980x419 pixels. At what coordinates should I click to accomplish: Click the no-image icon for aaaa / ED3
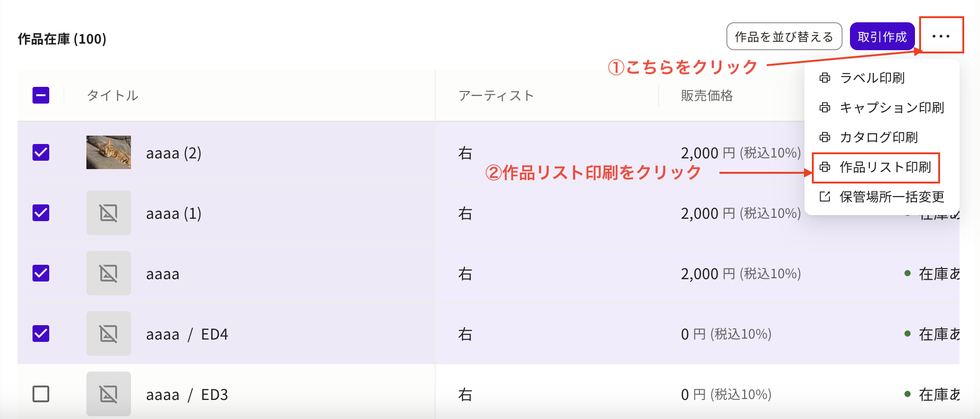tap(108, 394)
